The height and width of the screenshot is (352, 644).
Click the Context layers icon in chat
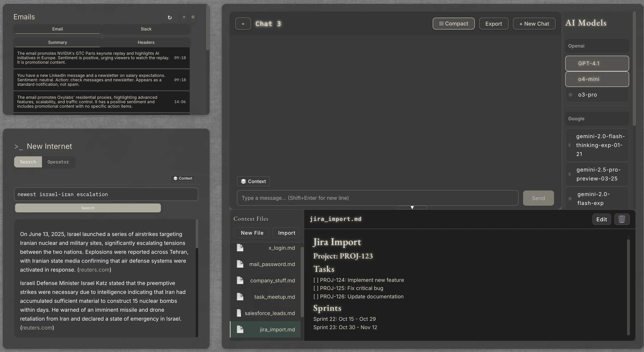click(243, 181)
